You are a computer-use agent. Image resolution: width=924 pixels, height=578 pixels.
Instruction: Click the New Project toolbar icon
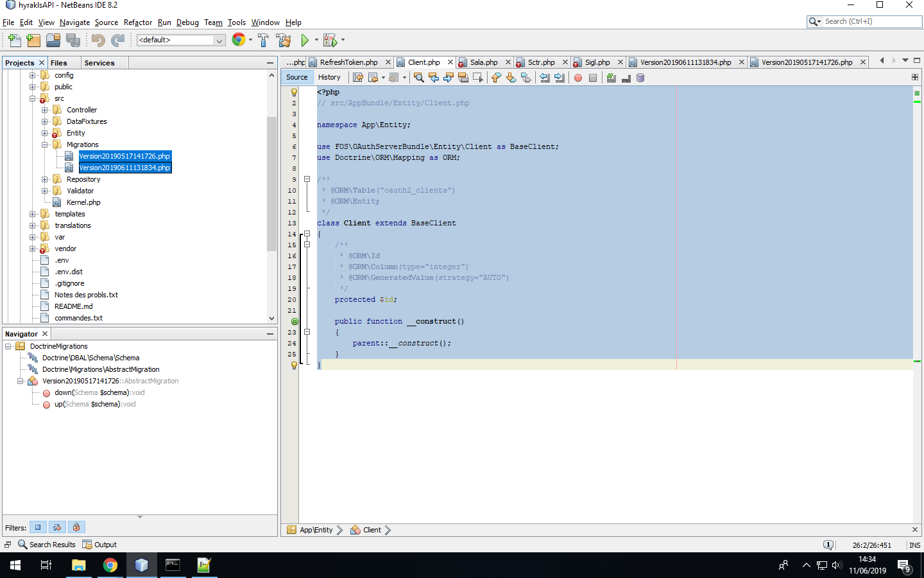point(34,40)
